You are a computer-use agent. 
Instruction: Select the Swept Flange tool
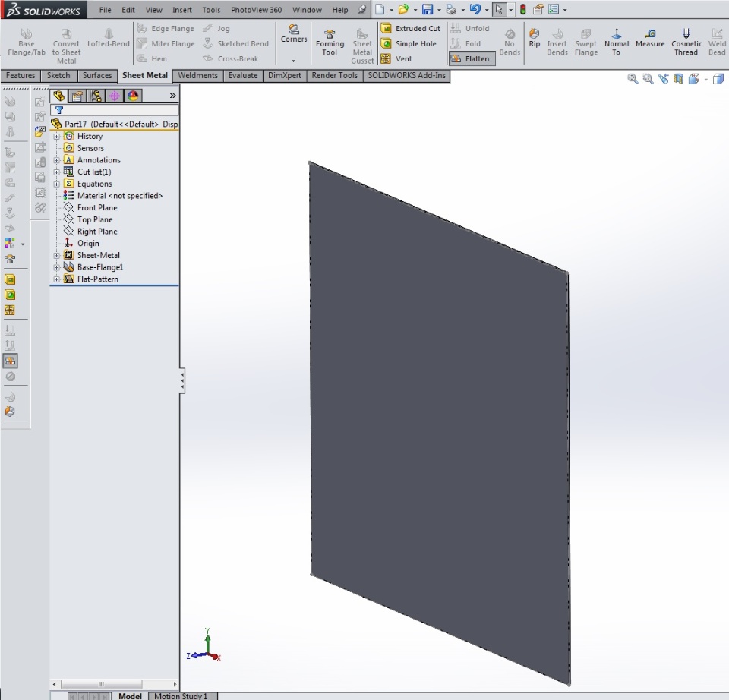click(585, 42)
